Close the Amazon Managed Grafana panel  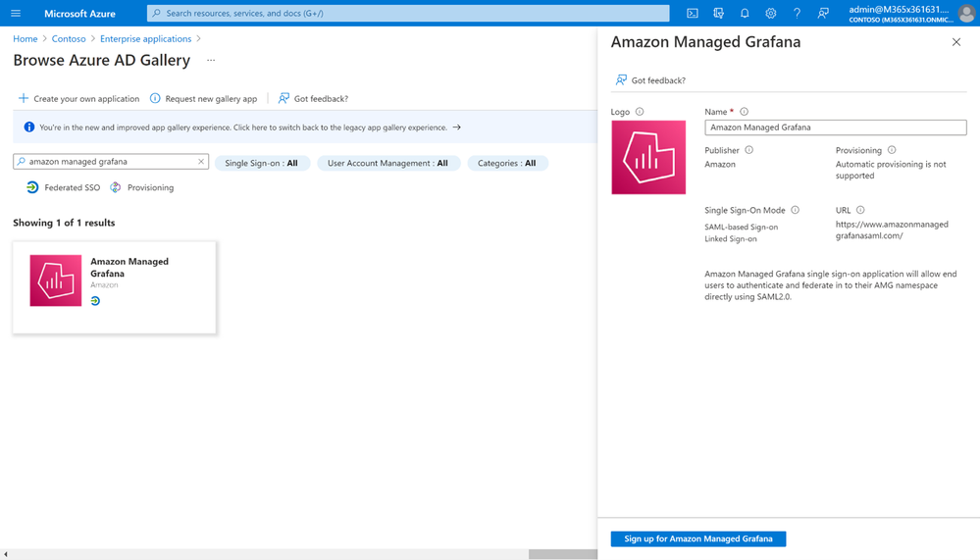pyautogui.click(x=956, y=42)
